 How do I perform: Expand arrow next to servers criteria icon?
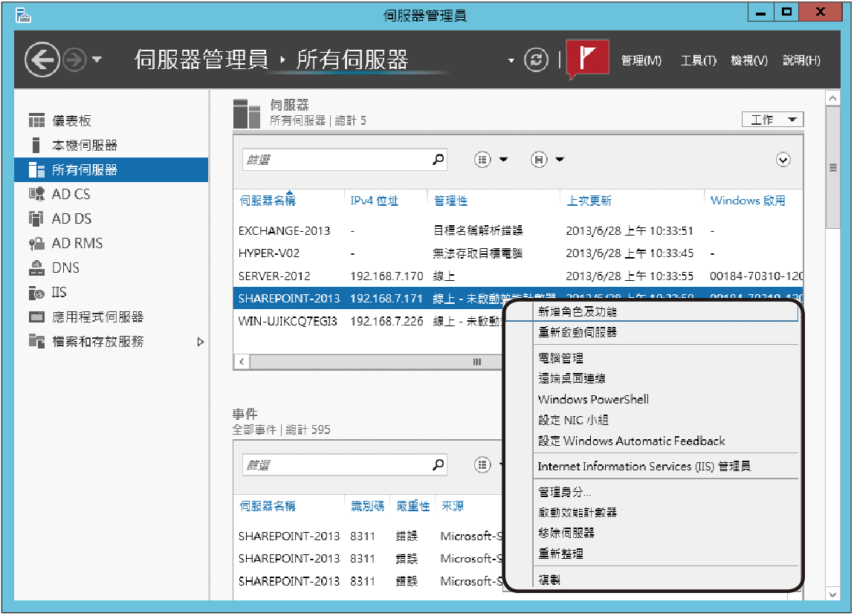(x=504, y=160)
